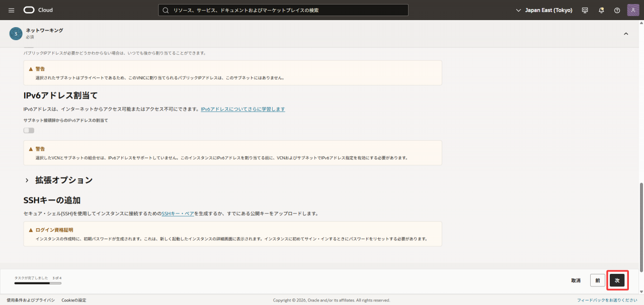This screenshot has height=305, width=644.
Task: Open the Japan East (Tokyo) region dropdown
Action: pyautogui.click(x=544, y=10)
